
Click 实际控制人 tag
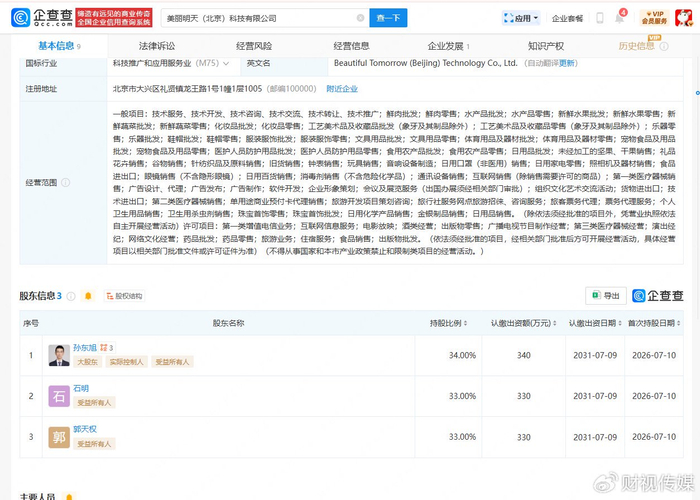tap(126, 362)
